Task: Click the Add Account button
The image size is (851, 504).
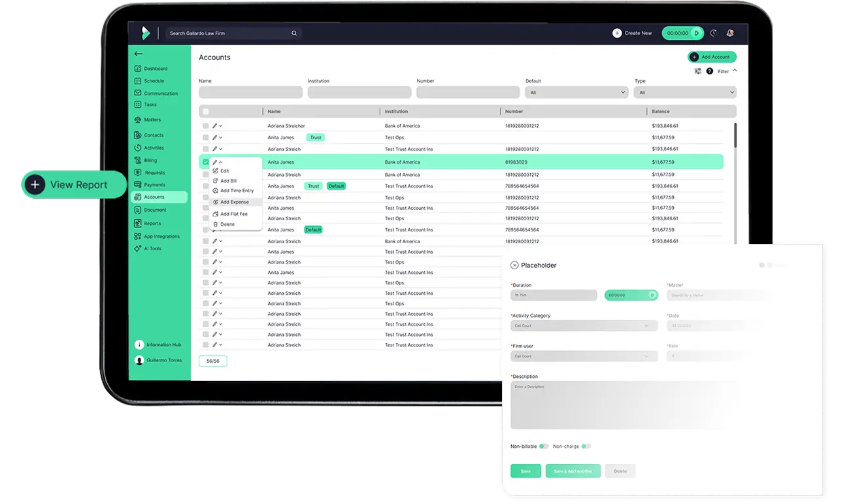Action: click(x=711, y=57)
